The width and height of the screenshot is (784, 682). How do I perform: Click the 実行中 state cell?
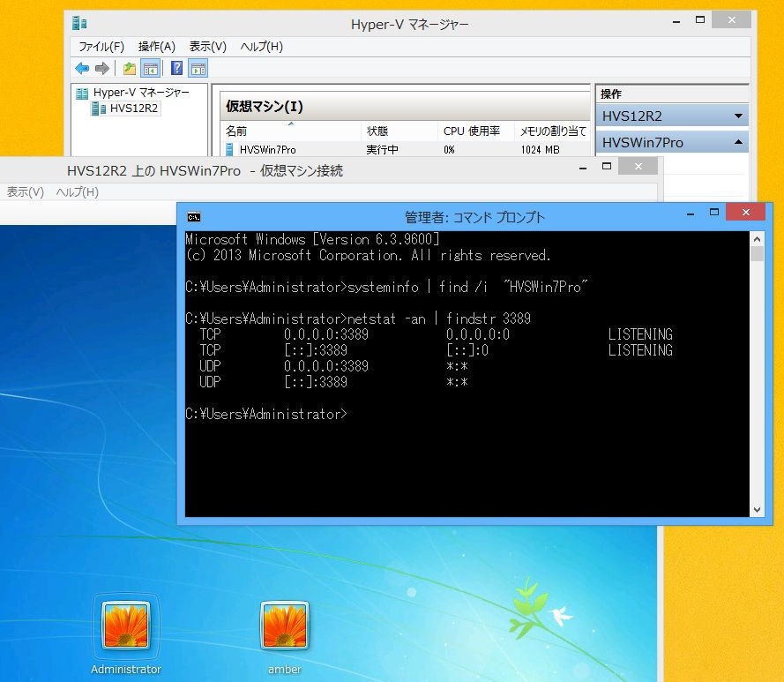point(382,150)
